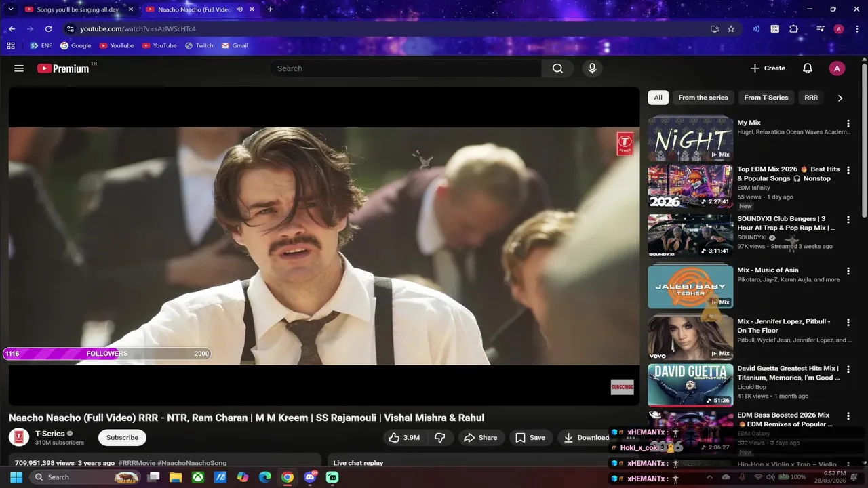This screenshot has width=868, height=488.
Task: Select From the series chip
Action: pos(703,98)
